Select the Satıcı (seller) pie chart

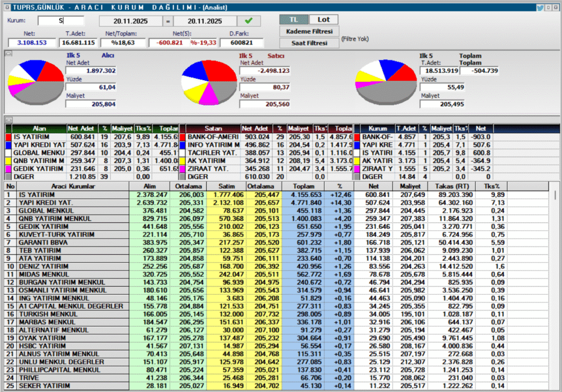(209, 82)
